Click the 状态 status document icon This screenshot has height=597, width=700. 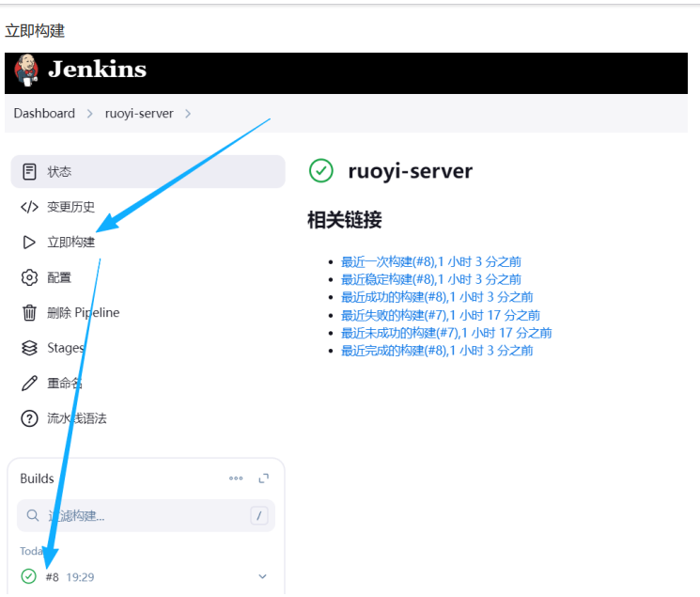coord(29,172)
